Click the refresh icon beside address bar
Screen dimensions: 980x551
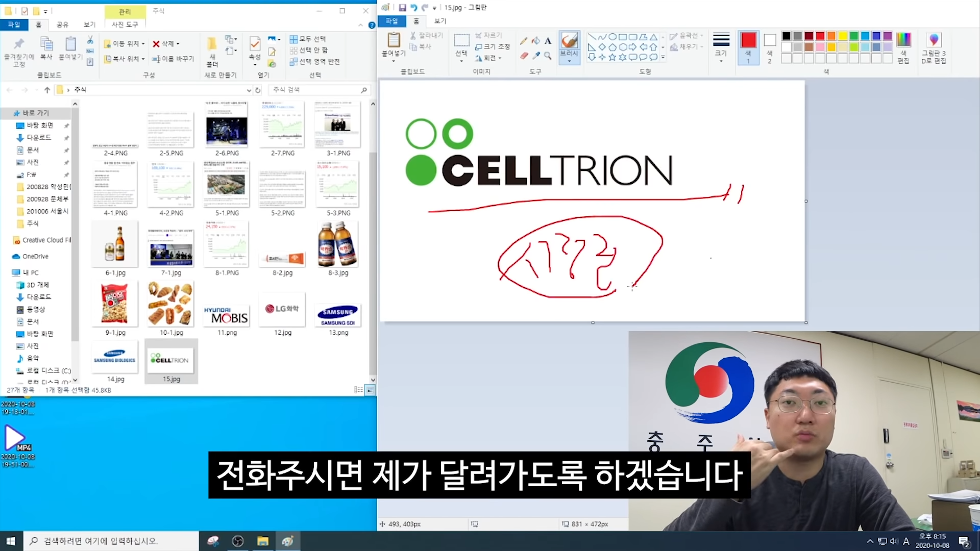(258, 90)
